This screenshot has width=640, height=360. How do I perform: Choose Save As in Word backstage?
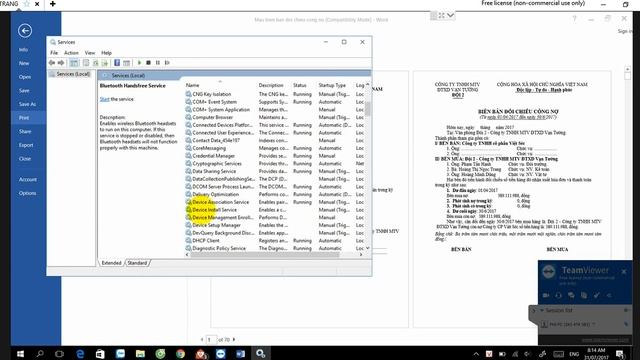coord(27,104)
